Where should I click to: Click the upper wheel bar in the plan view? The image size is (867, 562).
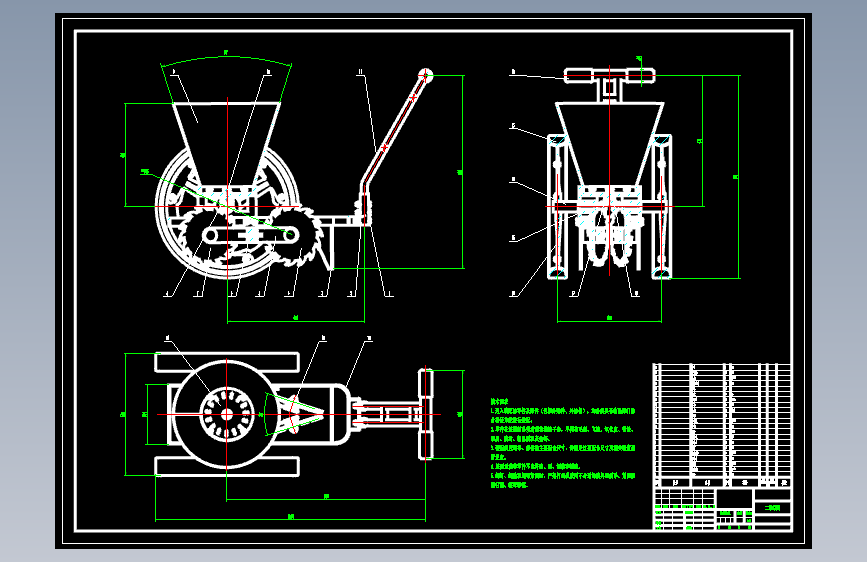(x=227, y=362)
